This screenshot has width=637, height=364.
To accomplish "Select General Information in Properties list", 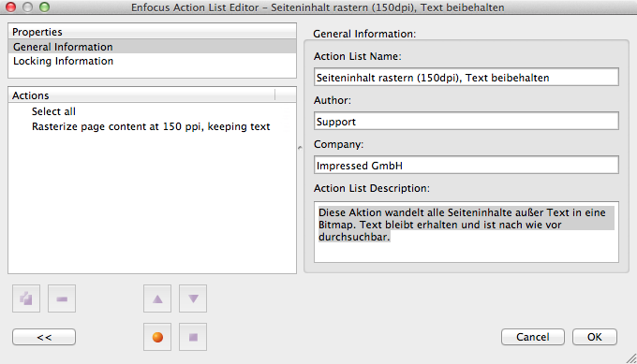I will pos(152,47).
